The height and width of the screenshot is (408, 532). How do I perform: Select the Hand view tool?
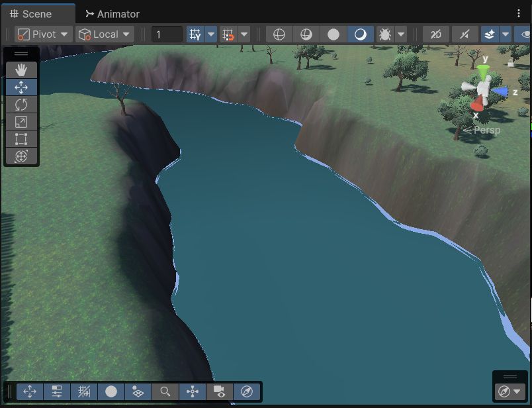[21, 70]
